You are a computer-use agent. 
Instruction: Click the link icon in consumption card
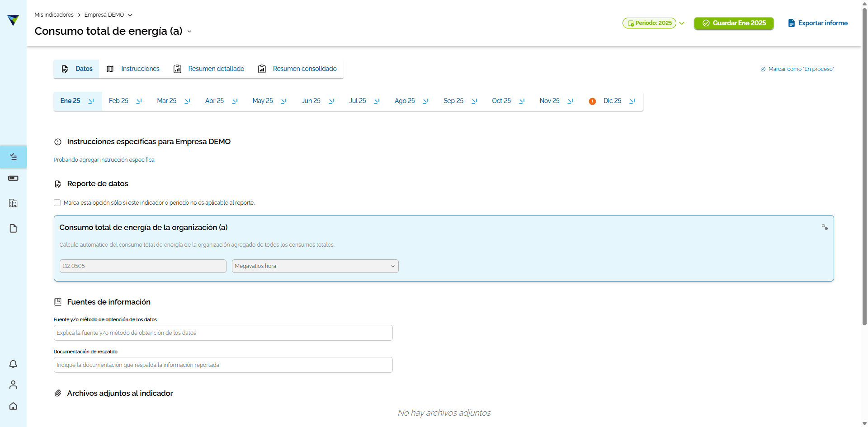[x=825, y=227]
